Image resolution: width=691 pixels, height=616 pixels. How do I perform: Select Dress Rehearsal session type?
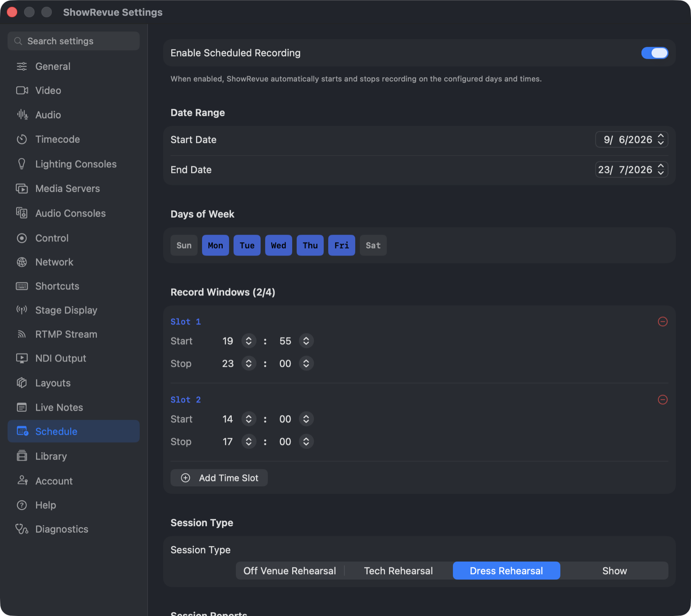506,571
